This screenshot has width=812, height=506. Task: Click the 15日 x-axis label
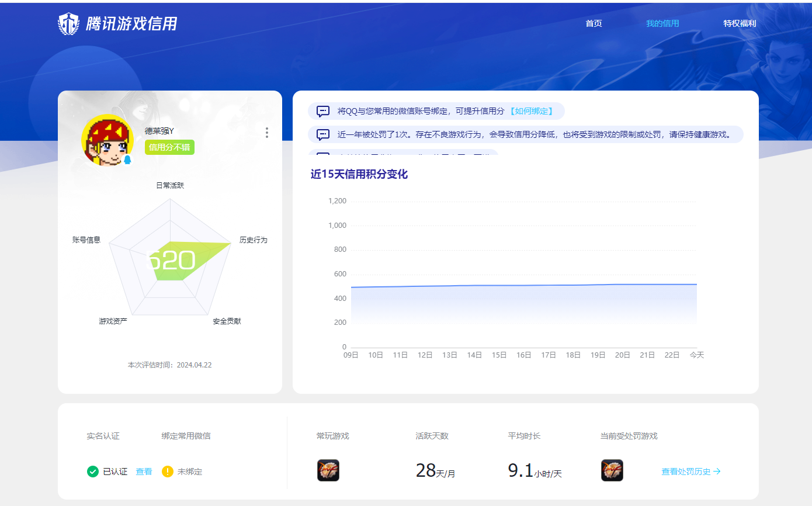[x=499, y=355]
